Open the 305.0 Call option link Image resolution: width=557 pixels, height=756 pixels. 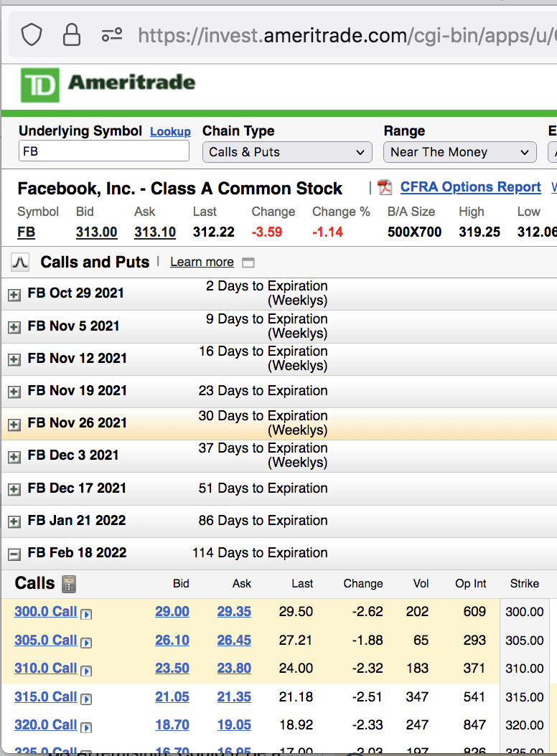point(46,641)
